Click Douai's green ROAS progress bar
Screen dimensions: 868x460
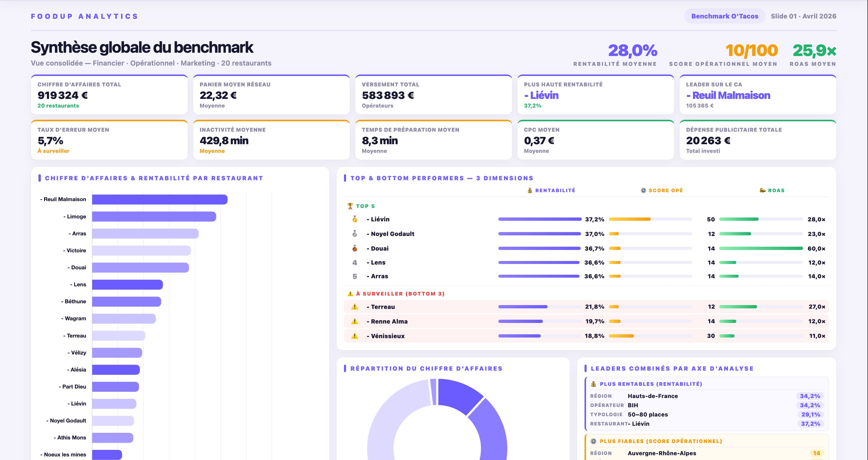point(761,248)
